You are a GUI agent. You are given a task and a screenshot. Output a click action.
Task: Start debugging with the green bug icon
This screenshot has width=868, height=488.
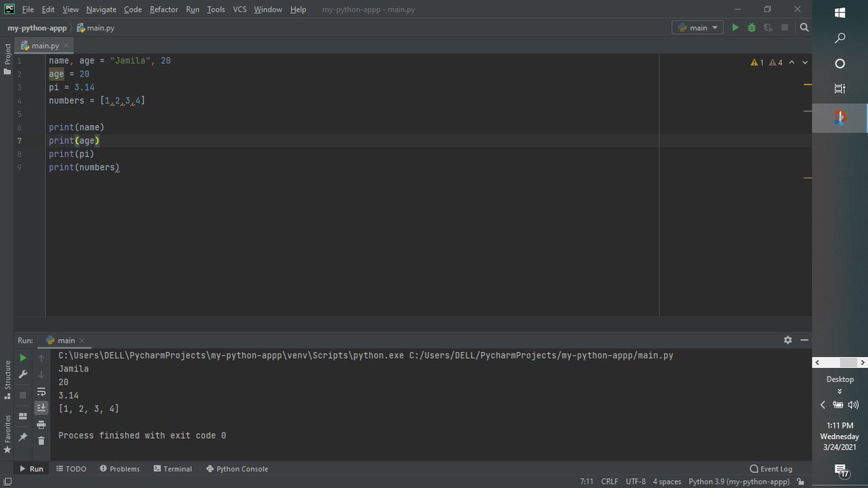tap(752, 27)
